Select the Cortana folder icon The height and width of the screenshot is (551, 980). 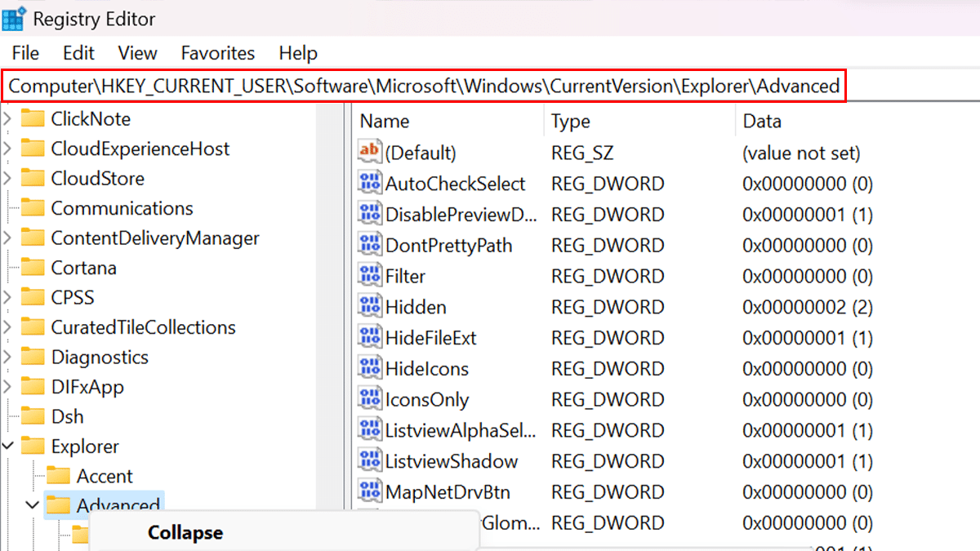pos(33,268)
